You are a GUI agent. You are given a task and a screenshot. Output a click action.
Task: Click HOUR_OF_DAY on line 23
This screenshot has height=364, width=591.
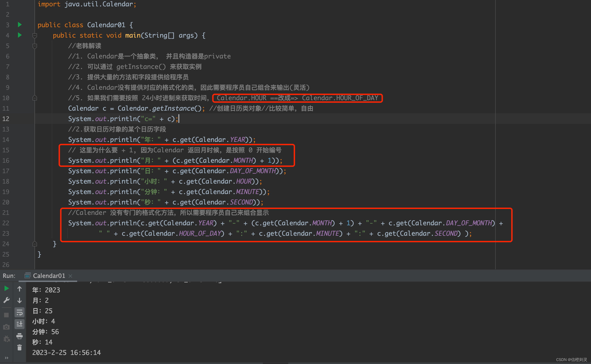(x=200, y=233)
